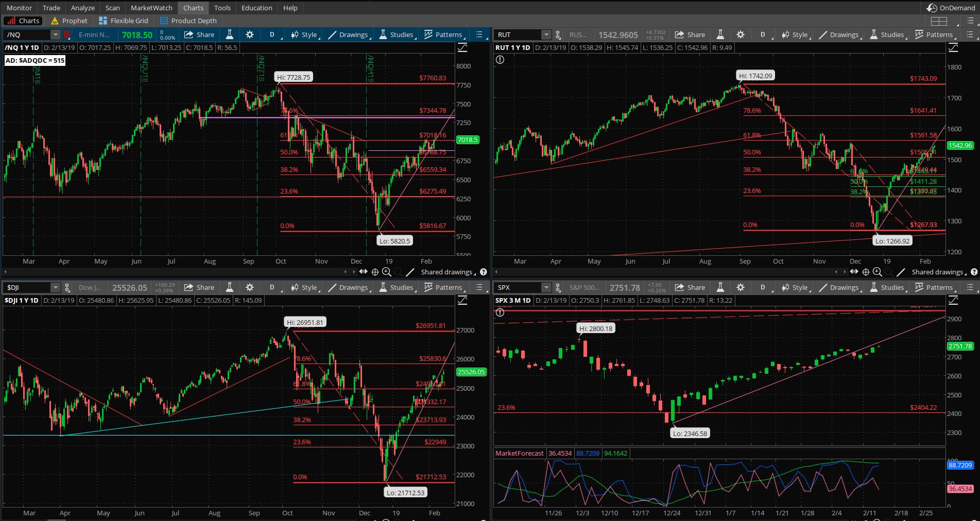
Task: Open help icon next to RUT Shared drawings
Action: click(x=974, y=272)
